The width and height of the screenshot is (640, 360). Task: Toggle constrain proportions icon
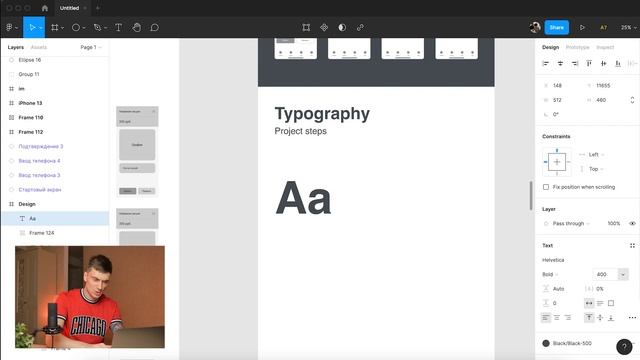(x=632, y=100)
